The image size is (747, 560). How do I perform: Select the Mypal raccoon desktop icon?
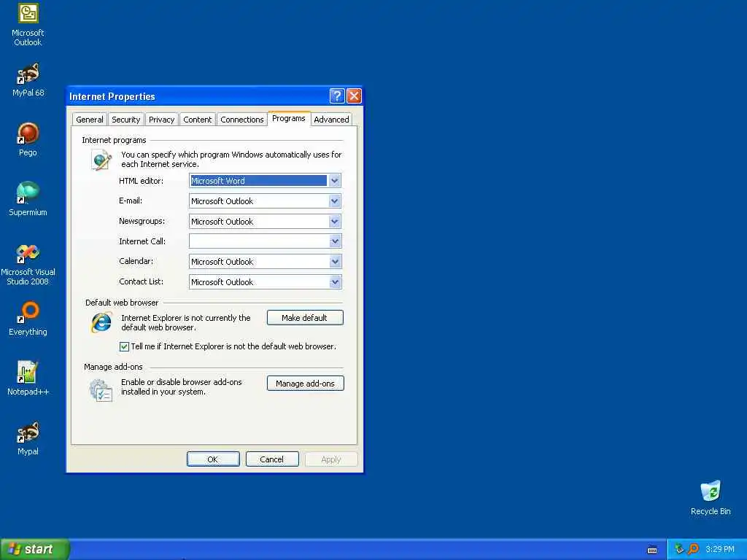pyautogui.click(x=28, y=438)
